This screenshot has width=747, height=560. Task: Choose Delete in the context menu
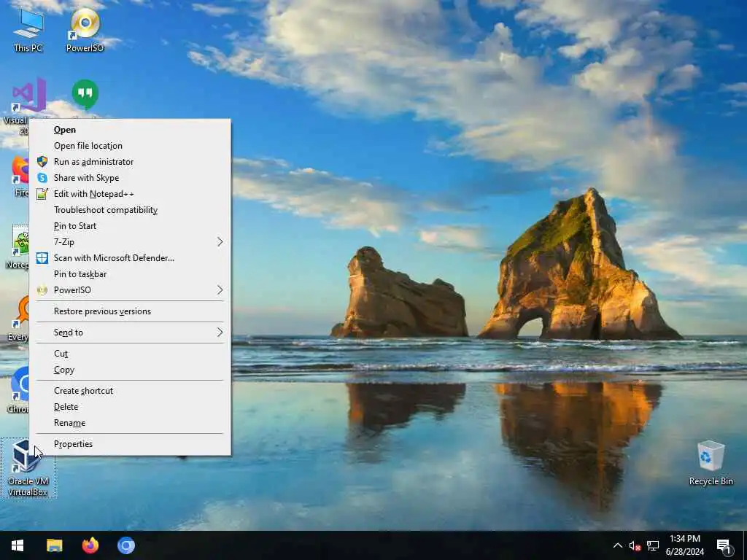tap(130, 407)
